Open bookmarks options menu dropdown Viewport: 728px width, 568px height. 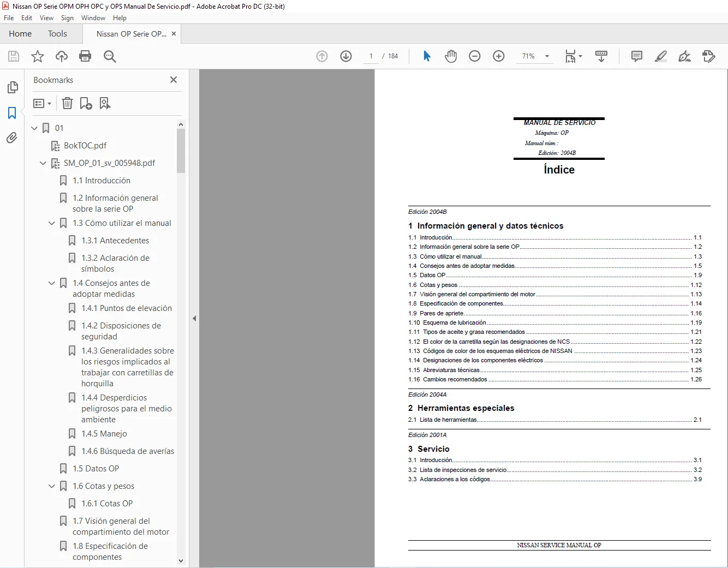[x=42, y=103]
